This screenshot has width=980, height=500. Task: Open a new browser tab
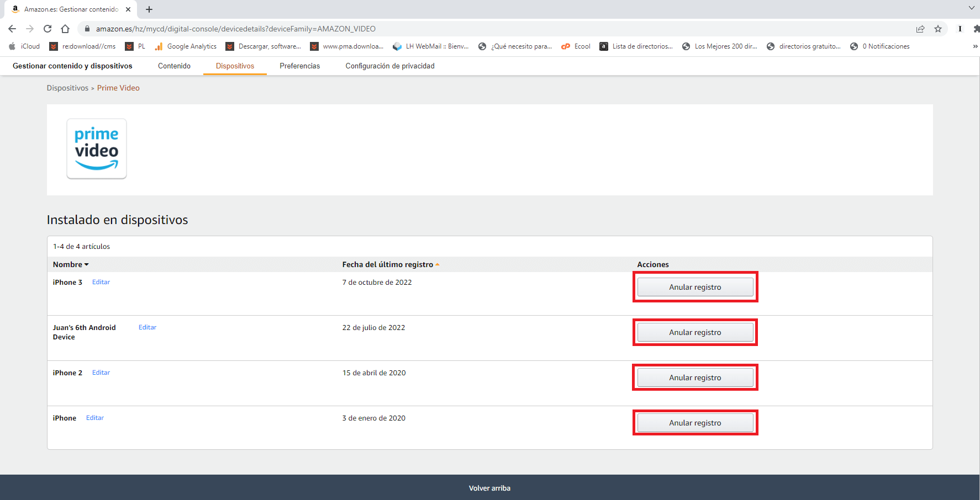(x=149, y=9)
